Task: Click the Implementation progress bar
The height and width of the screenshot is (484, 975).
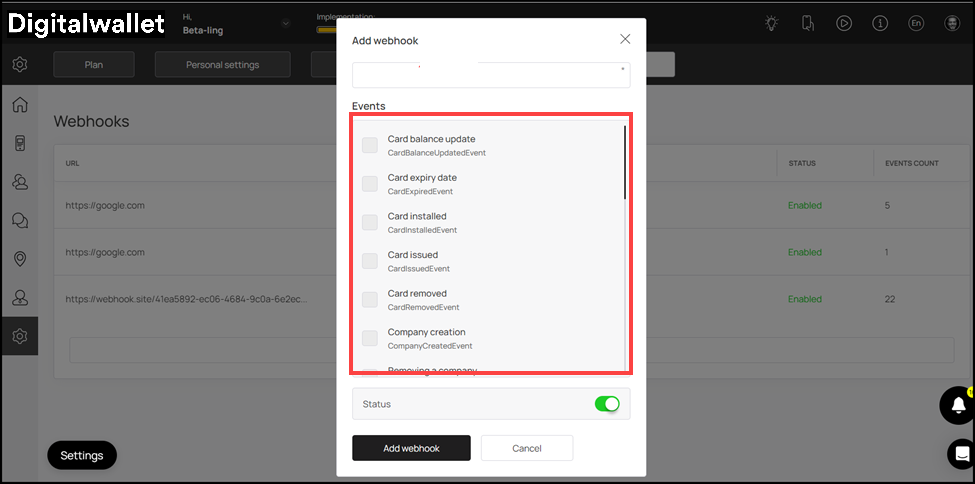Action: coord(327,29)
